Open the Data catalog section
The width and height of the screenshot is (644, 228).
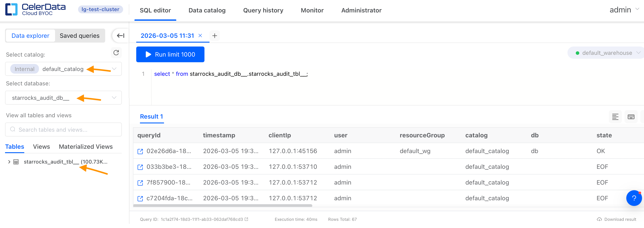click(207, 10)
